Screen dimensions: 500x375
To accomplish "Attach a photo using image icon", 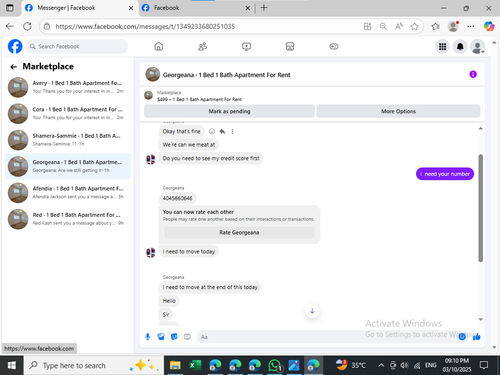I will (x=161, y=337).
